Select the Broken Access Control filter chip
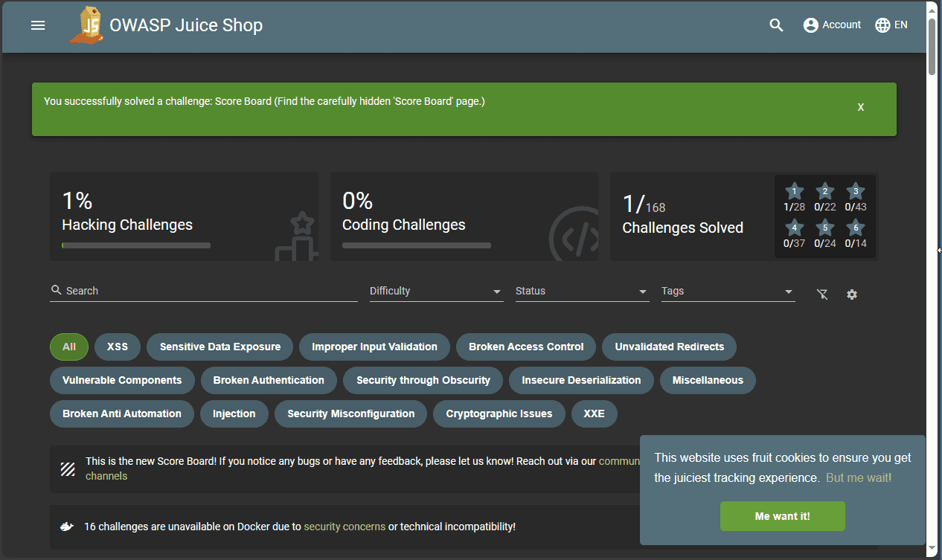942x560 pixels. (526, 347)
